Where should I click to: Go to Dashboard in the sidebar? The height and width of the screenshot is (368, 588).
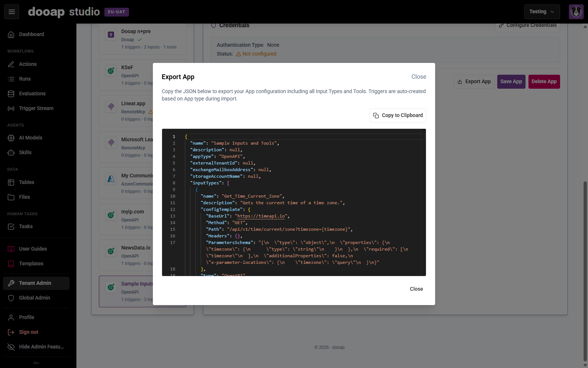click(x=36, y=34)
